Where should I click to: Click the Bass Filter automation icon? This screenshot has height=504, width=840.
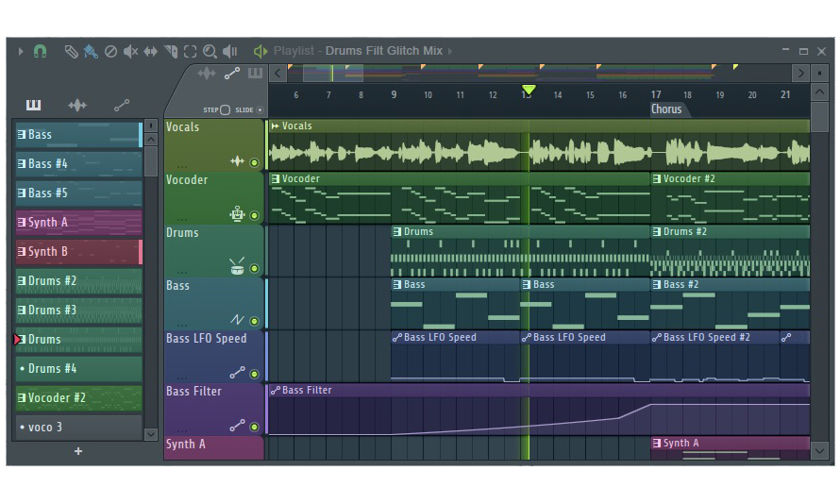(237, 425)
